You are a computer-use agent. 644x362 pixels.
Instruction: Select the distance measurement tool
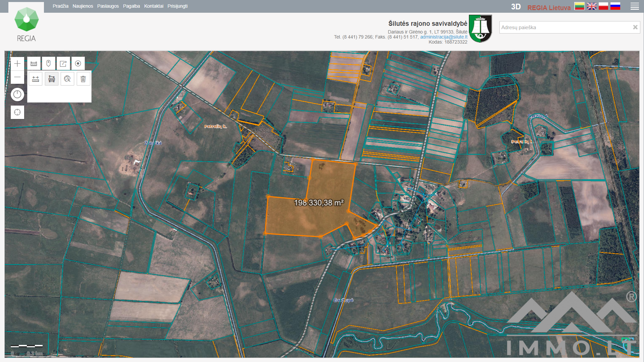36,79
